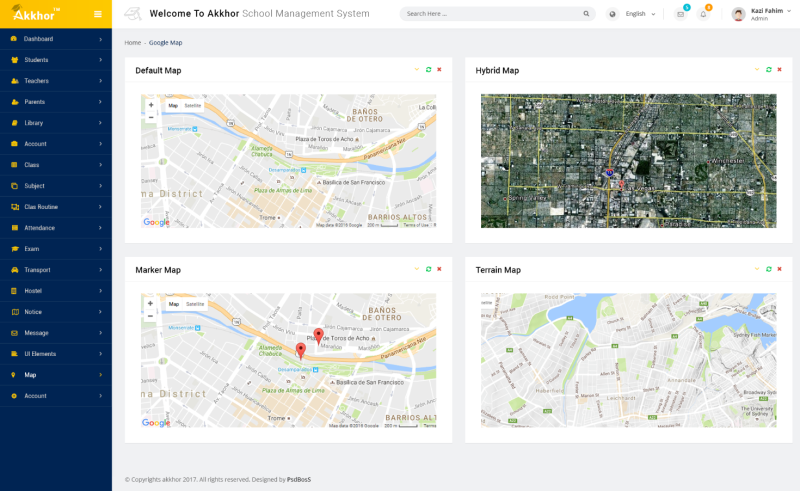Open the mail notifications icon

coord(681,14)
